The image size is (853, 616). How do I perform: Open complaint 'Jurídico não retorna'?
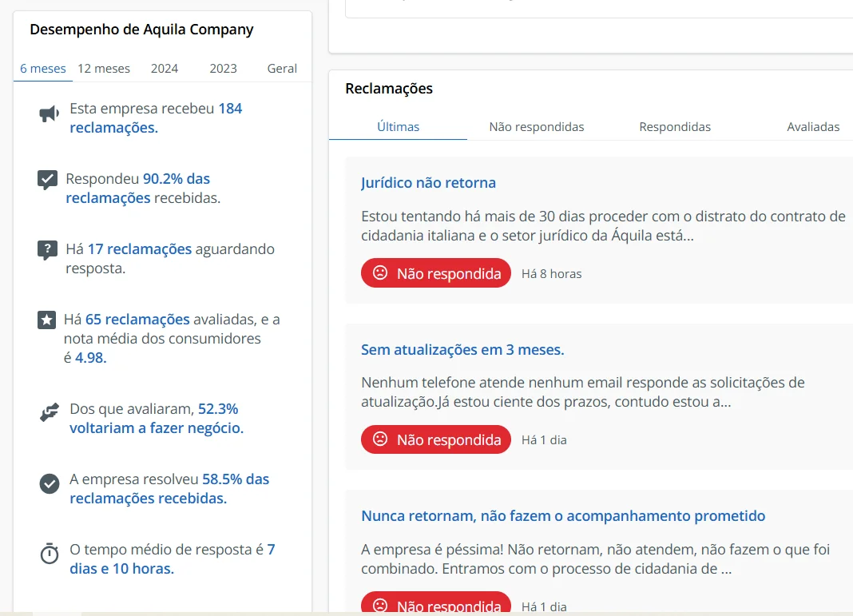(428, 183)
